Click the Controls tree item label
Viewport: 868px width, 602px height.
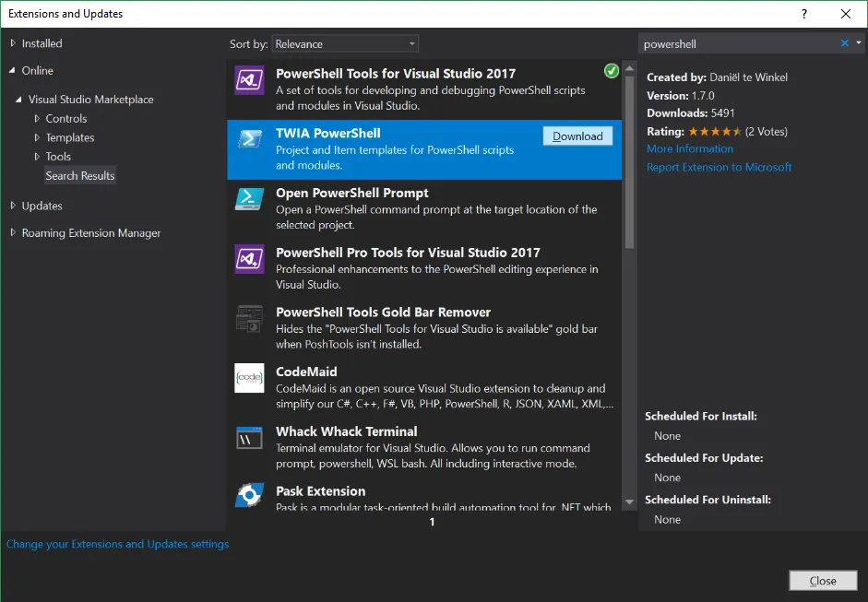pos(65,118)
